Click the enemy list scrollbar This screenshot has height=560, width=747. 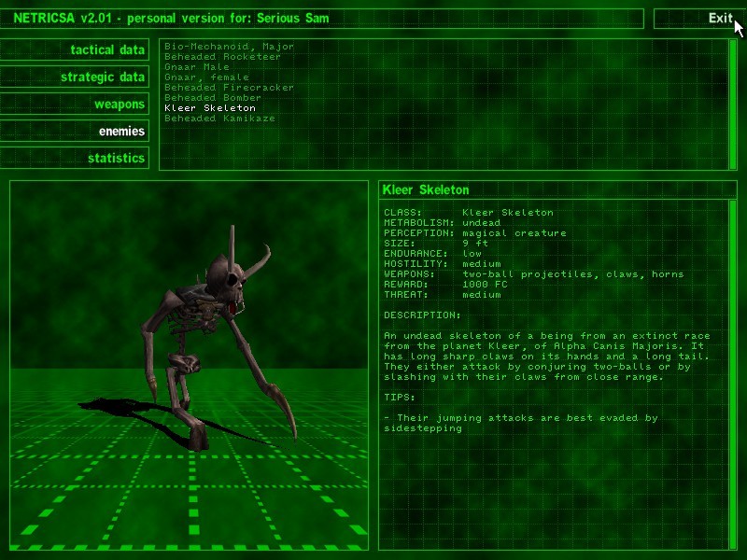click(733, 105)
